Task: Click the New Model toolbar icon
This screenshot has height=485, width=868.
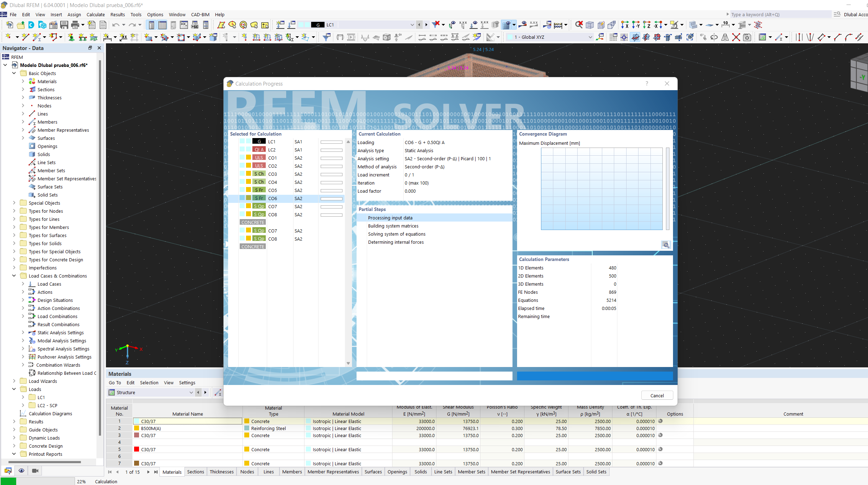Action: click(x=10, y=25)
